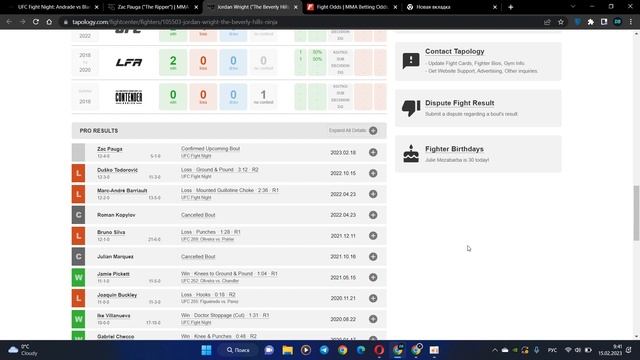Viewport: 640px width, 360px height.
Task: Open the browser profile avatar
Action: pyautogui.click(x=618, y=22)
